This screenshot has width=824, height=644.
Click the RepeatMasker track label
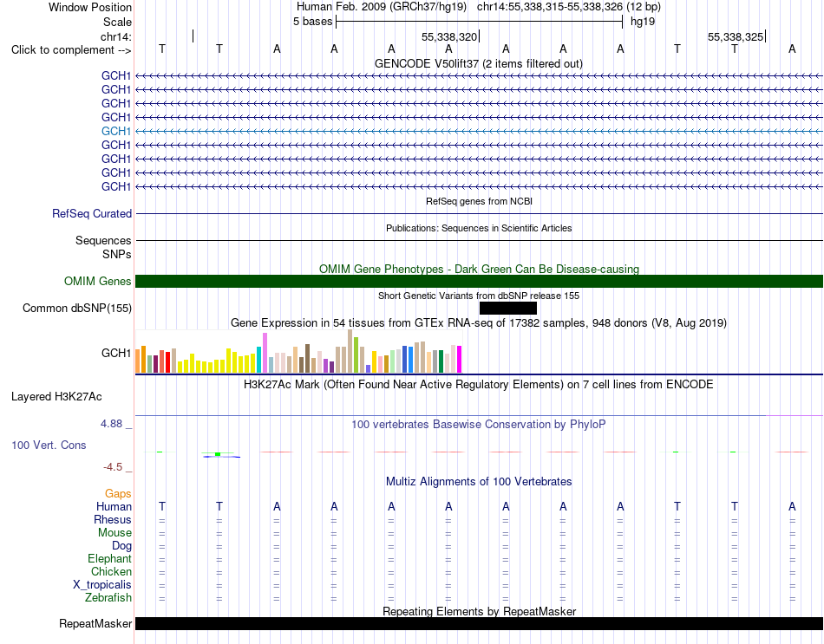click(x=95, y=624)
